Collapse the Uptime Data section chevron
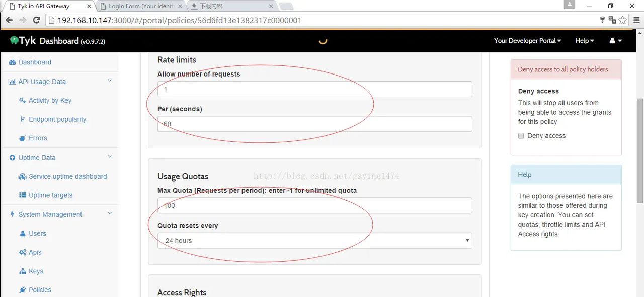The width and height of the screenshot is (644, 297). [110, 157]
